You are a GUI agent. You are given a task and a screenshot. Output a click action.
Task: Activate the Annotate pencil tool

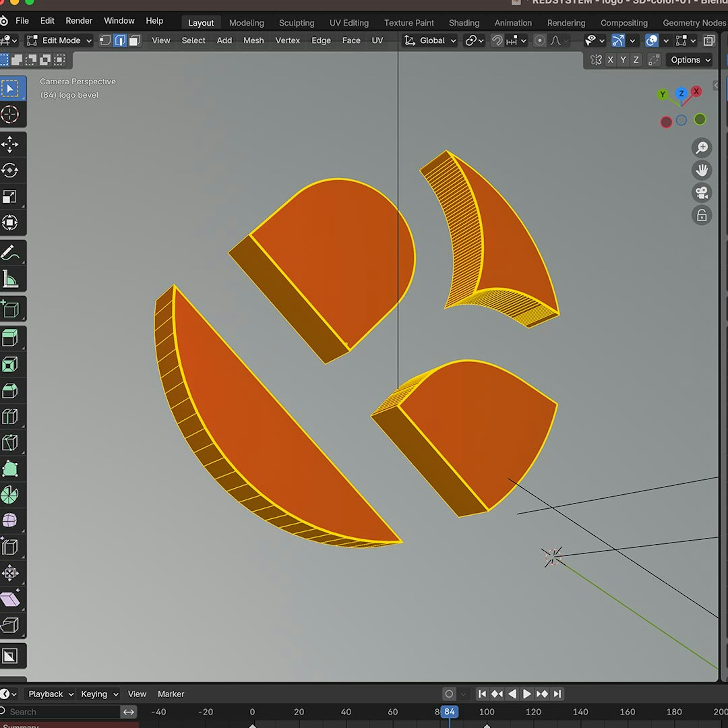tap(10, 253)
